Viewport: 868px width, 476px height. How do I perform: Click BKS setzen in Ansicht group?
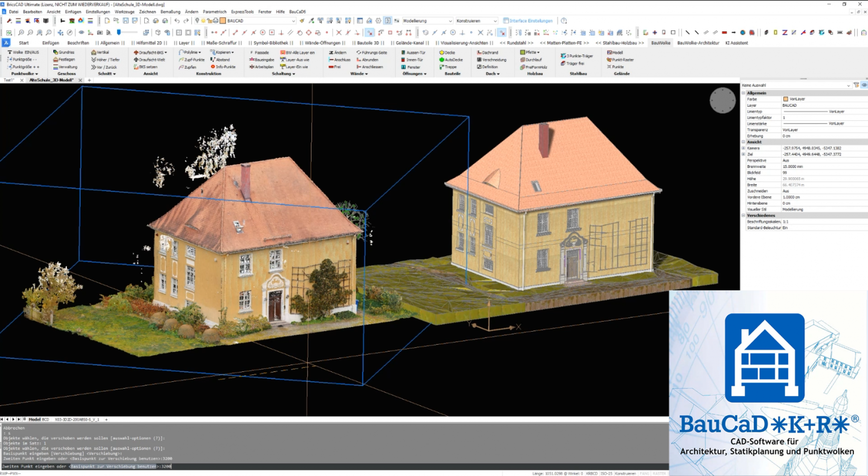[x=145, y=67]
